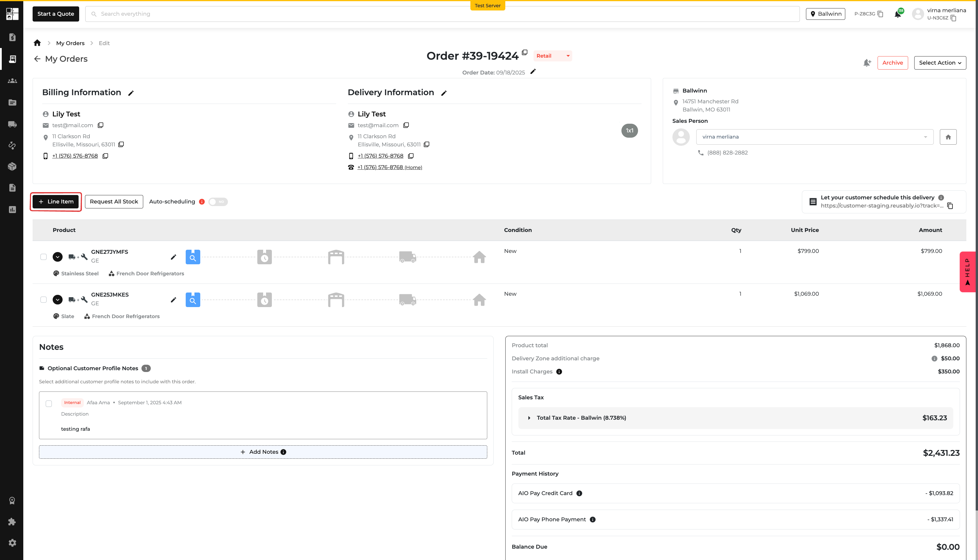
Task: Click the warehouse stage icon for GNE27JYMFS
Action: tap(336, 257)
